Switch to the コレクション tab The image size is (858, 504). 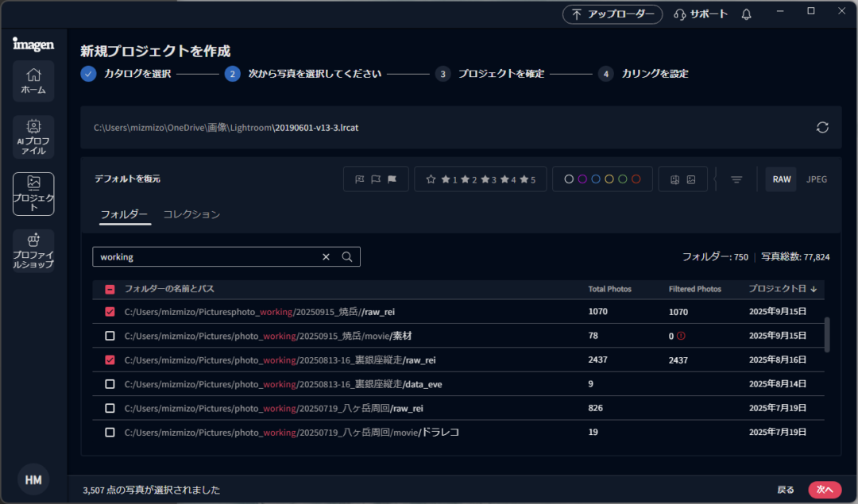[x=191, y=214]
